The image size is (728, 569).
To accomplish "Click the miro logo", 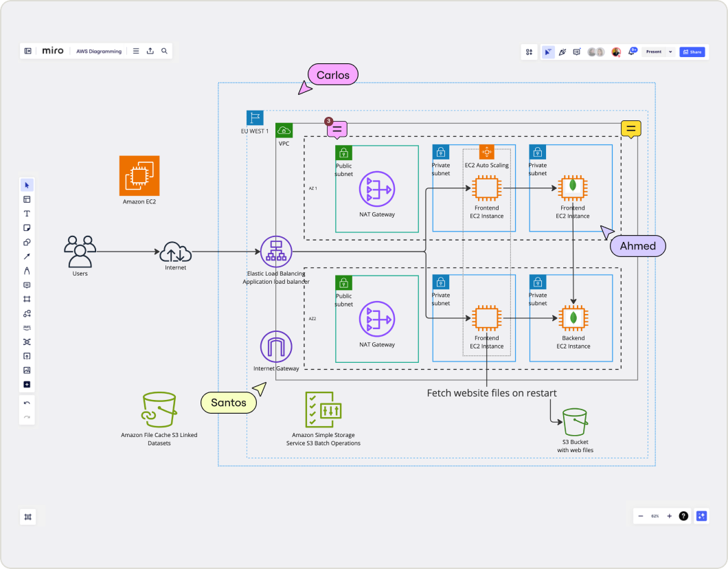I will coord(52,51).
